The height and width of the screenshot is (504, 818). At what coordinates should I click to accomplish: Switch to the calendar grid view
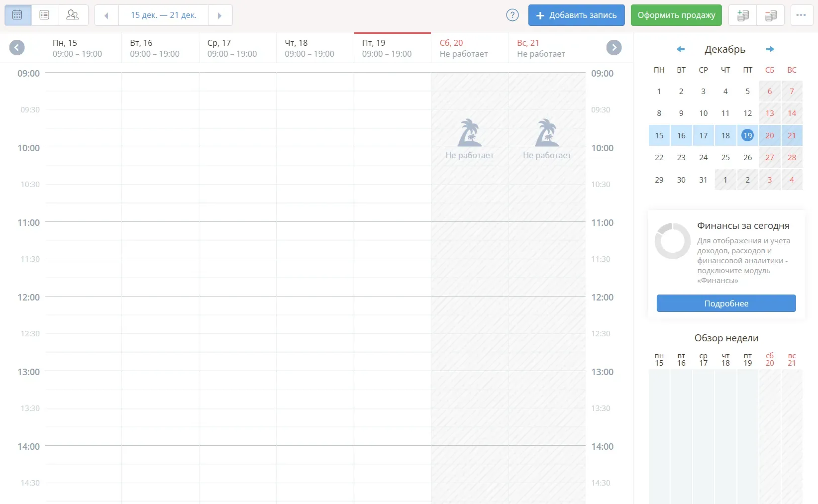(x=17, y=15)
